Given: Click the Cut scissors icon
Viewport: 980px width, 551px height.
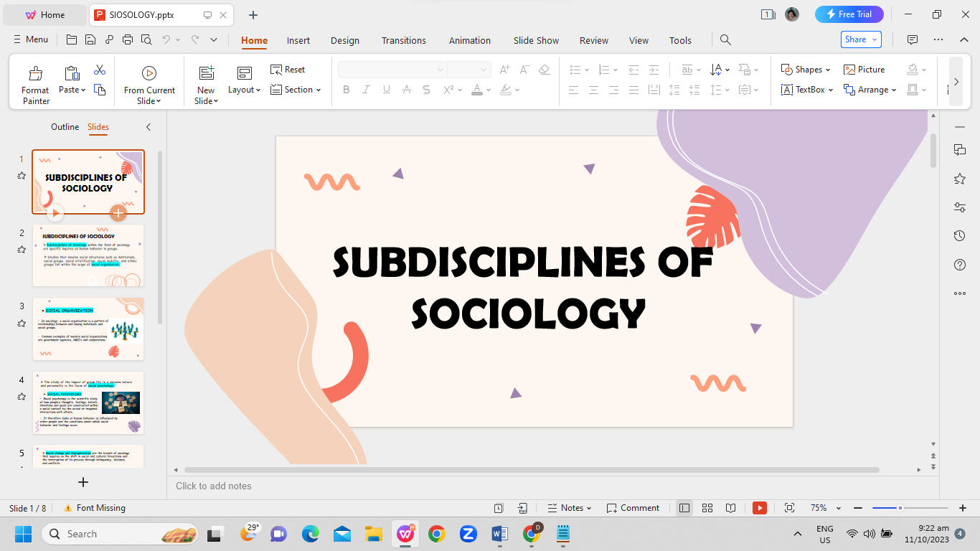Looking at the screenshot, I should [100, 70].
